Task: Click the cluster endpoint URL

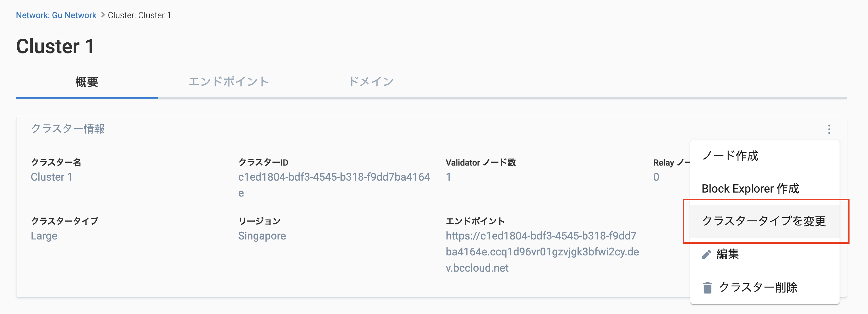Action: coord(542,252)
